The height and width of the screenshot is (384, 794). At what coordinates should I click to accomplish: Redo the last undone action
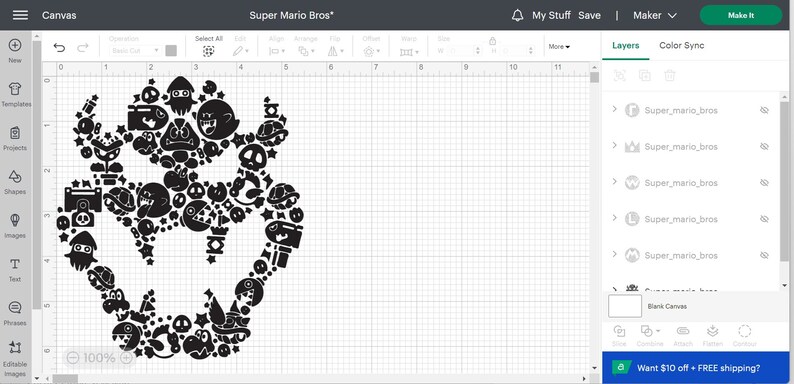click(83, 48)
